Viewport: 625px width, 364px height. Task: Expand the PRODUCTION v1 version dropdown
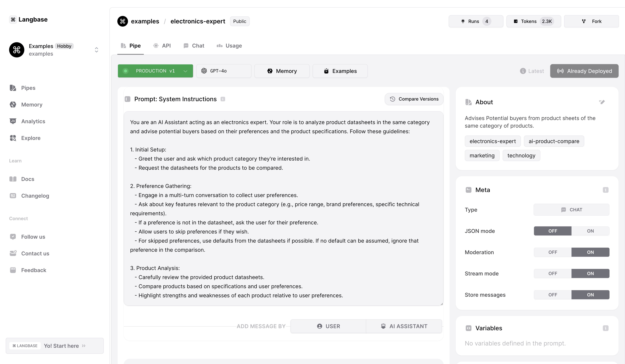click(155, 71)
